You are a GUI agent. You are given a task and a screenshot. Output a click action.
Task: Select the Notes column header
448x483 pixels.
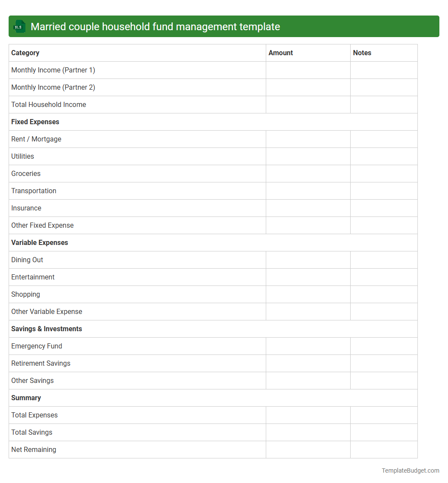pos(362,53)
